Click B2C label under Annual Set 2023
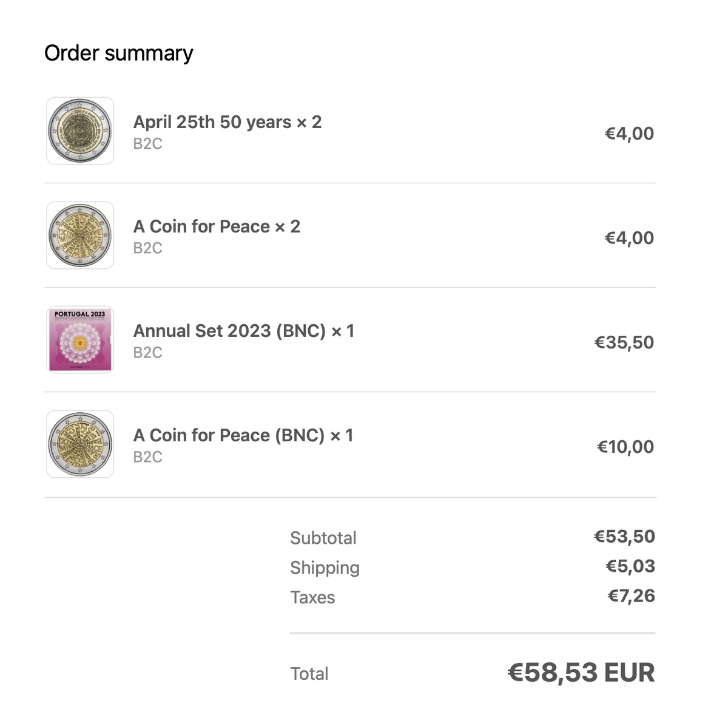 pos(147,352)
